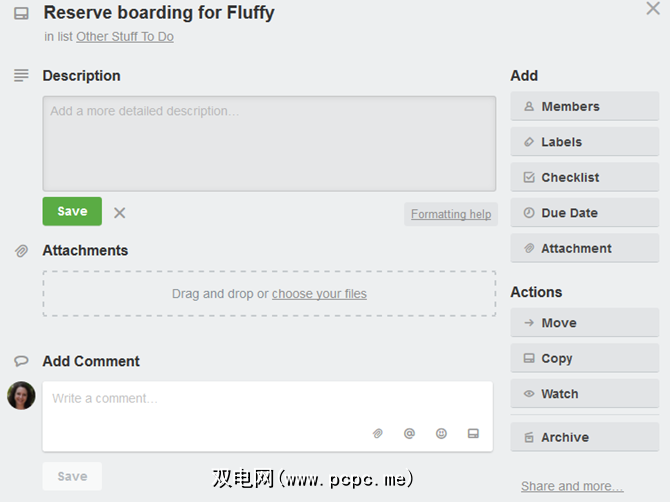Save the description with the green button

tap(72, 211)
